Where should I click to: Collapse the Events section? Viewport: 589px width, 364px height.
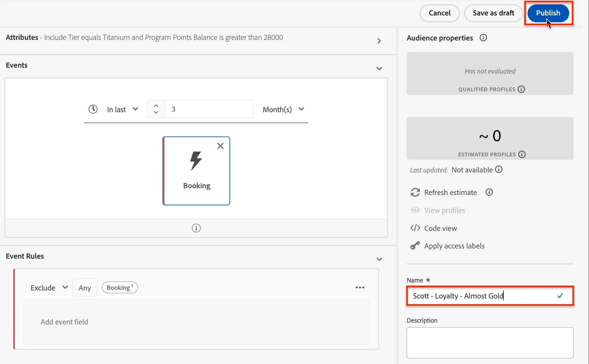pyautogui.click(x=379, y=68)
